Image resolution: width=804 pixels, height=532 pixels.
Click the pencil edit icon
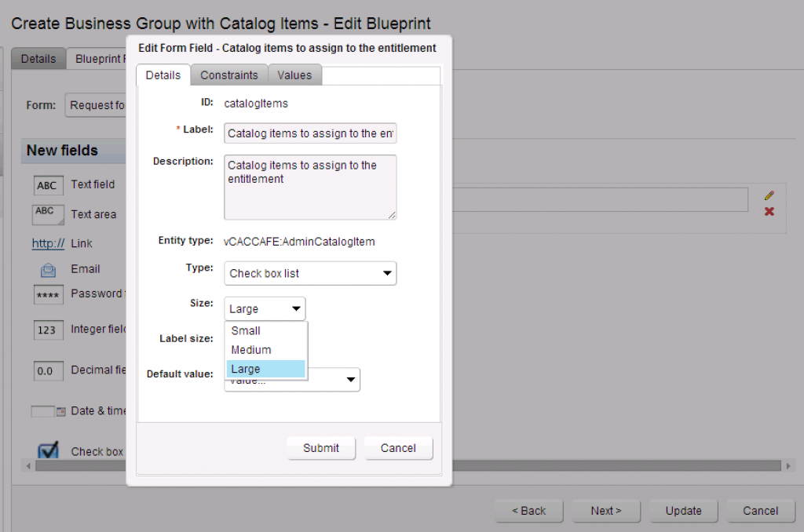(x=769, y=195)
